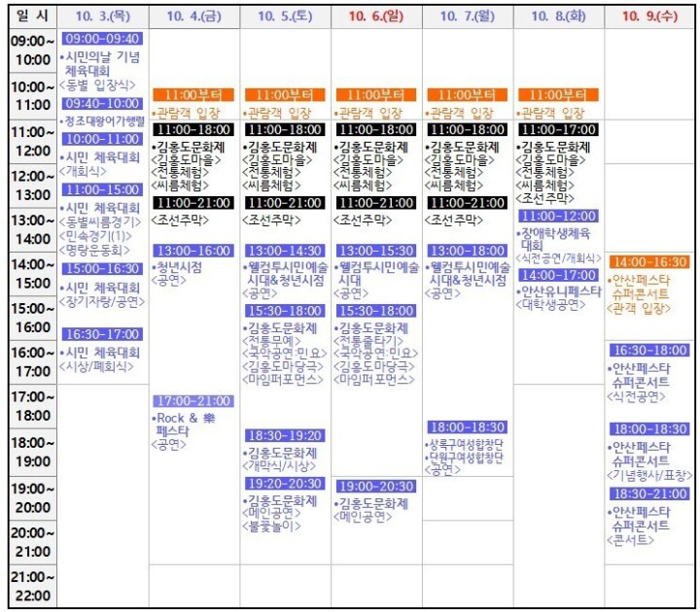
Task: Click 11:00-18:00 black badge on Oct 4
Action: [x=193, y=130]
